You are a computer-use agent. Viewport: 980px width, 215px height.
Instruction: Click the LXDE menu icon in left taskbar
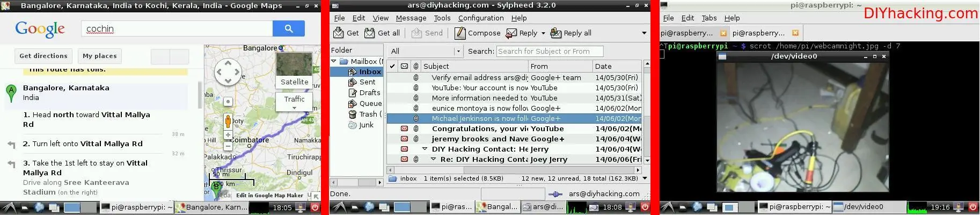[9, 207]
